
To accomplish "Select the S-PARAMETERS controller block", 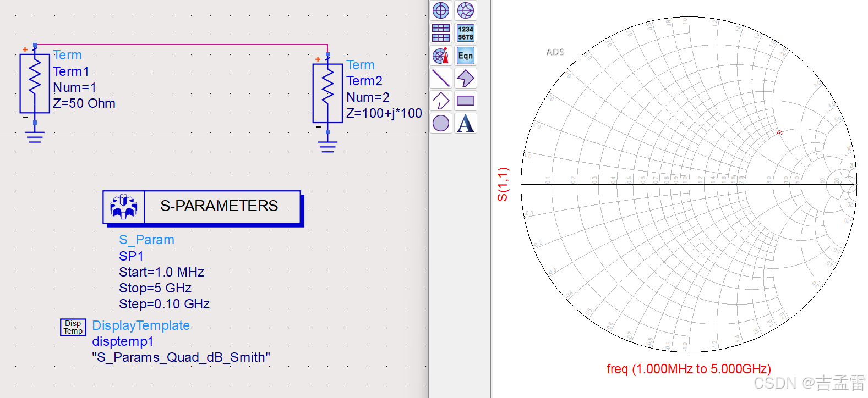I will click(x=203, y=208).
